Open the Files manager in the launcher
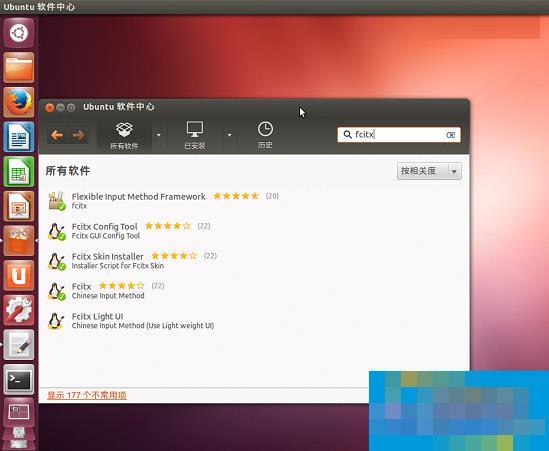This screenshot has height=451, width=549. coord(19,67)
